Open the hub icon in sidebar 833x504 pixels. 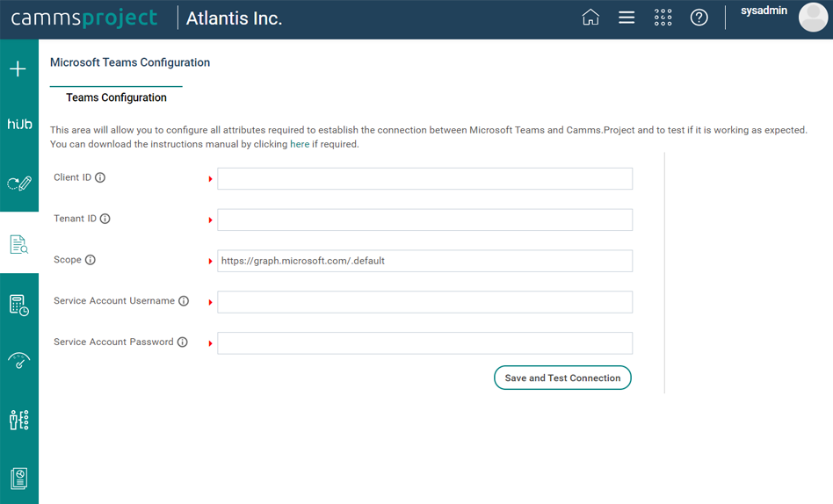click(x=19, y=124)
